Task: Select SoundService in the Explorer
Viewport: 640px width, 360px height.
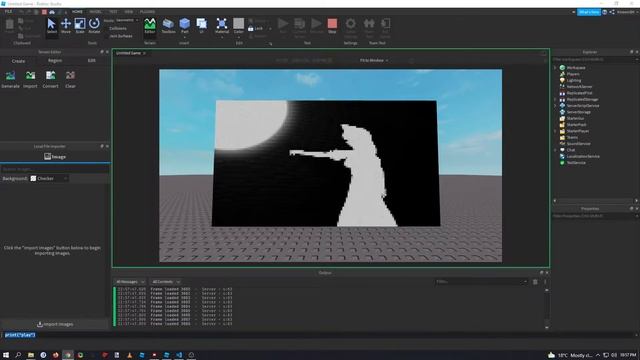Action: click(x=578, y=144)
